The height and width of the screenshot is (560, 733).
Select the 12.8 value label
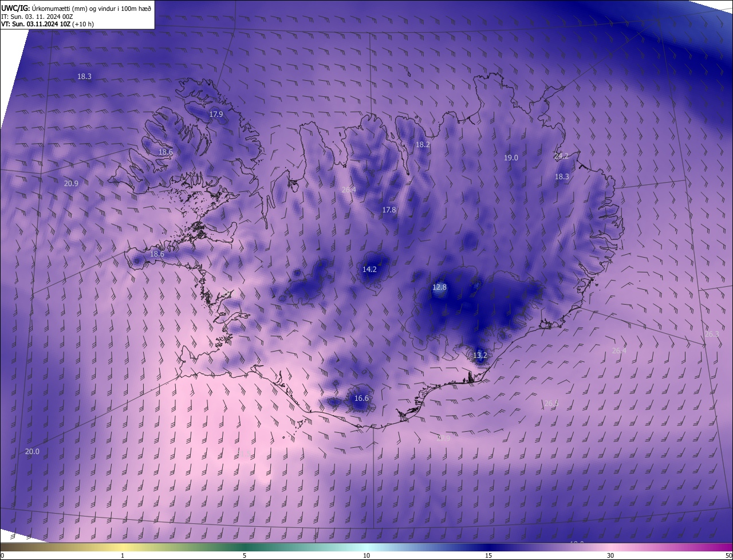pos(439,287)
